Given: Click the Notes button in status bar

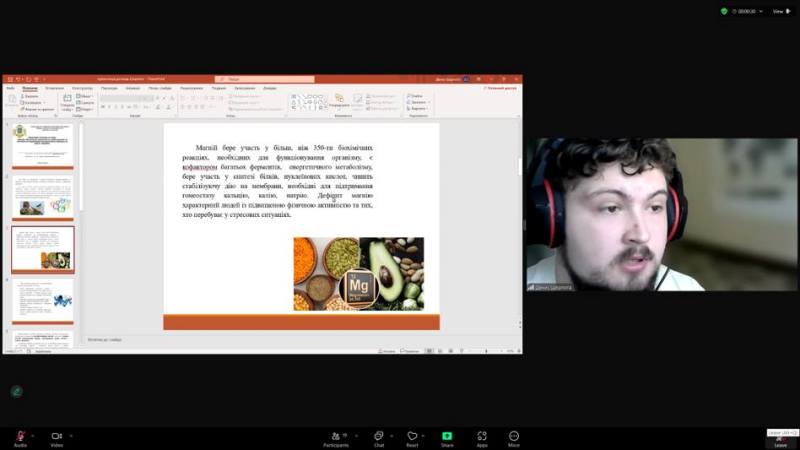Looking at the screenshot, I should (387, 351).
